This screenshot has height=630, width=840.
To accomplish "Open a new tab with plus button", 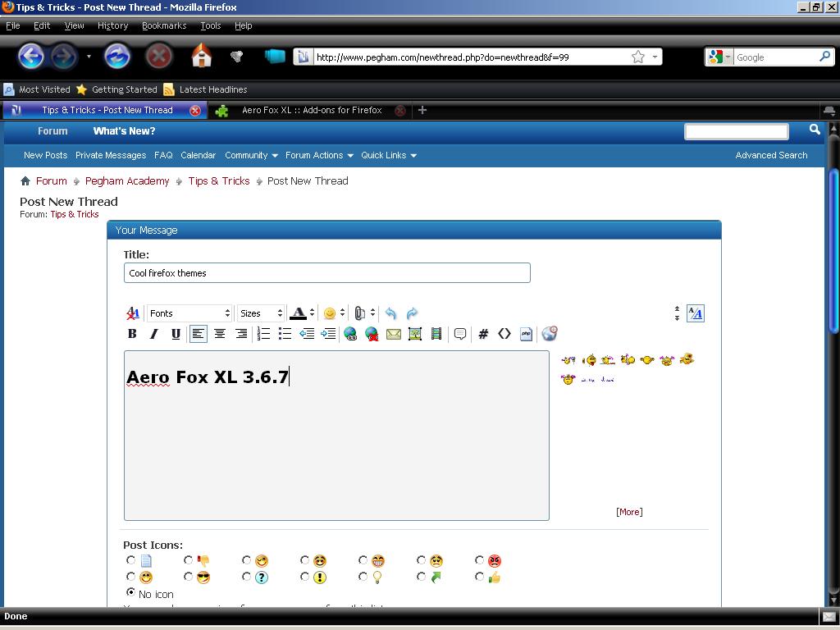I will point(422,110).
